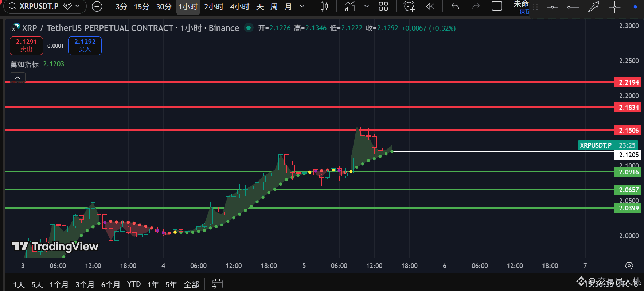Screen dimensions: 644x291
Task: Select the 2.0657 green support label
Action: [628, 190]
